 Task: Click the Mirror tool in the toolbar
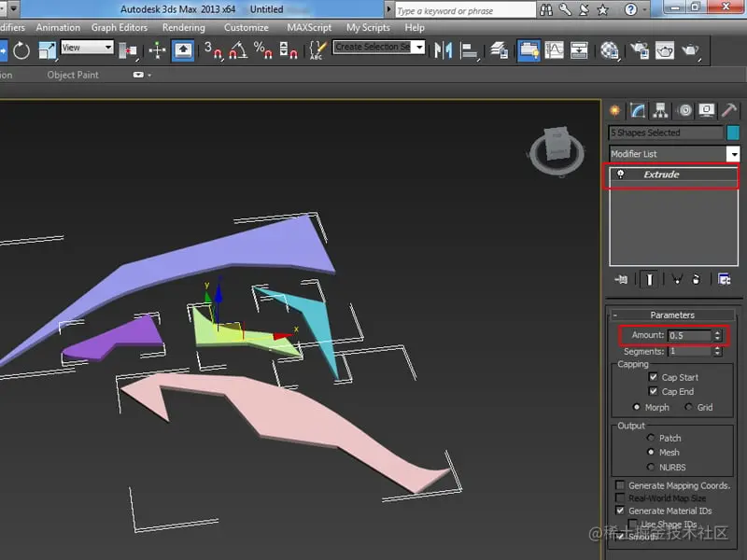pyautogui.click(x=444, y=49)
